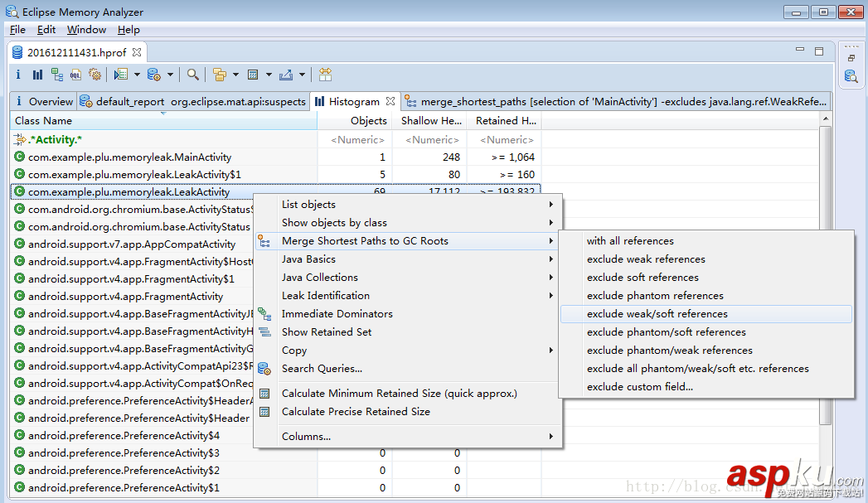Close the Histogram tab
The width and height of the screenshot is (868, 503).
point(390,101)
